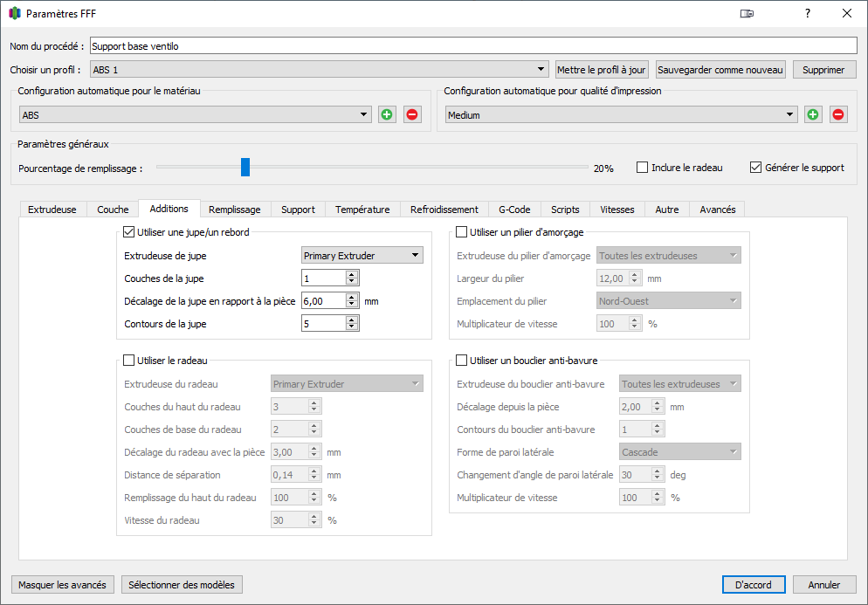The height and width of the screenshot is (605, 868).
Task: Click the infill percentage slider handle
Action: pos(245,167)
